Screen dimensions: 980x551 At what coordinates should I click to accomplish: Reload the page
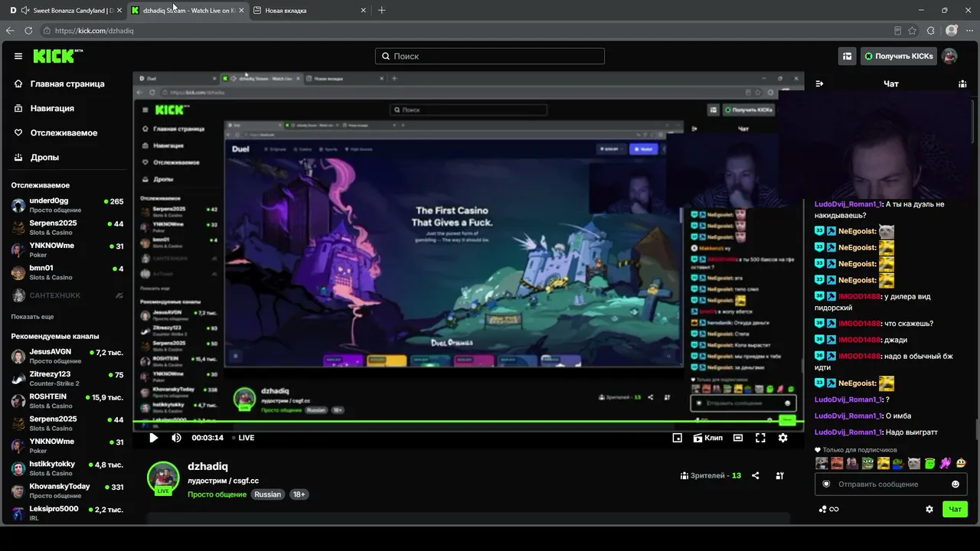[x=28, y=31]
